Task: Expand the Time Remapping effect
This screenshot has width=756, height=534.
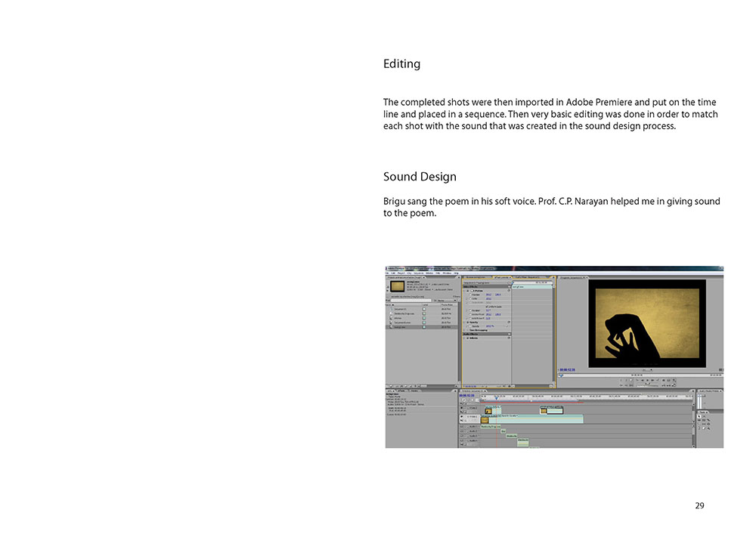Action: point(465,330)
